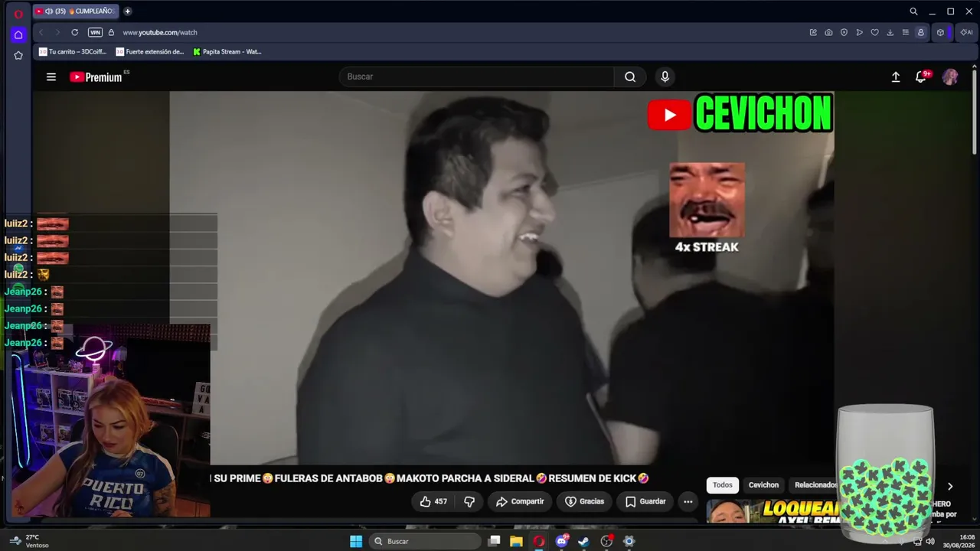Screen dimensions: 980x551
Task: Open the ad blocker shield icon
Action: point(844,32)
